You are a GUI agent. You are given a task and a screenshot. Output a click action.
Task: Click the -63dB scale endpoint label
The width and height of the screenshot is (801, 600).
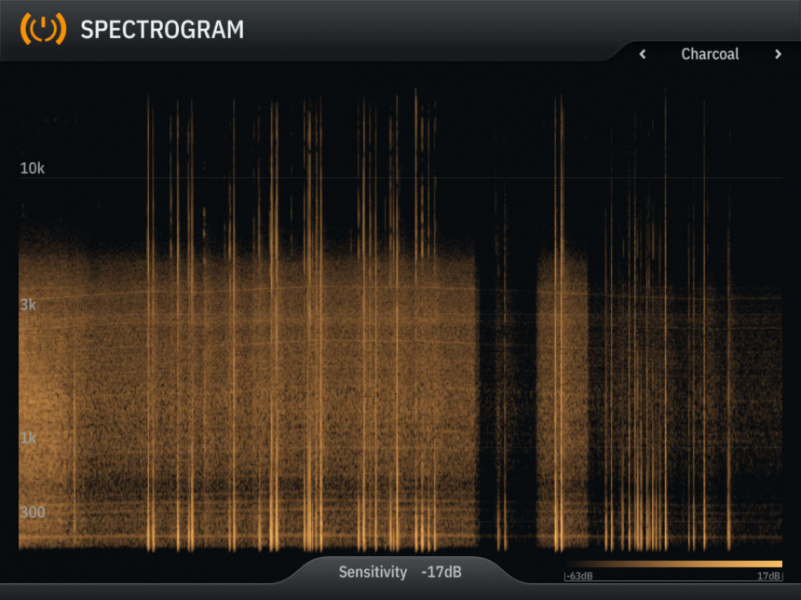[581, 576]
